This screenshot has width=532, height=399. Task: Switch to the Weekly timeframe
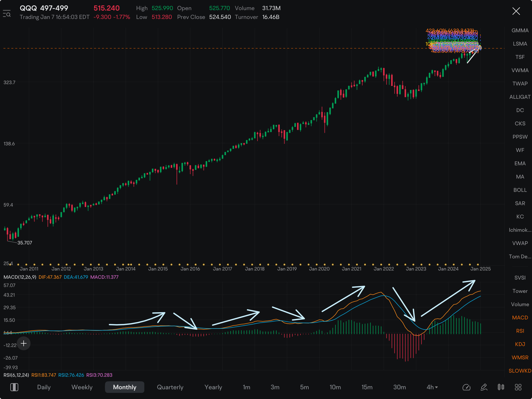tap(82, 387)
